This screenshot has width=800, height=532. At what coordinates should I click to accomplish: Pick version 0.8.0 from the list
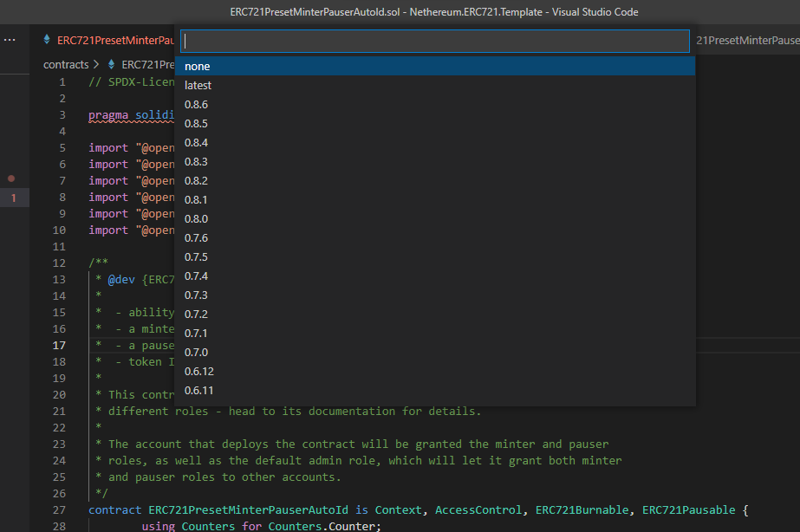[435, 219]
